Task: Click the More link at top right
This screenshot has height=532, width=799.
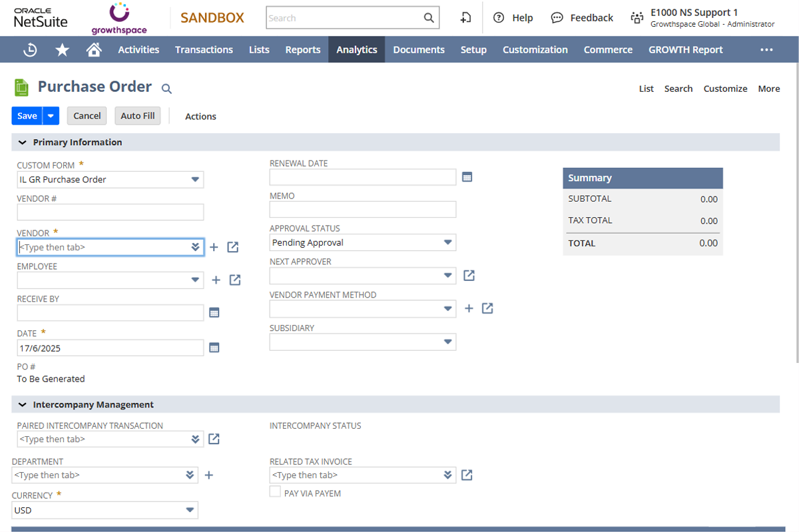Action: (769, 89)
